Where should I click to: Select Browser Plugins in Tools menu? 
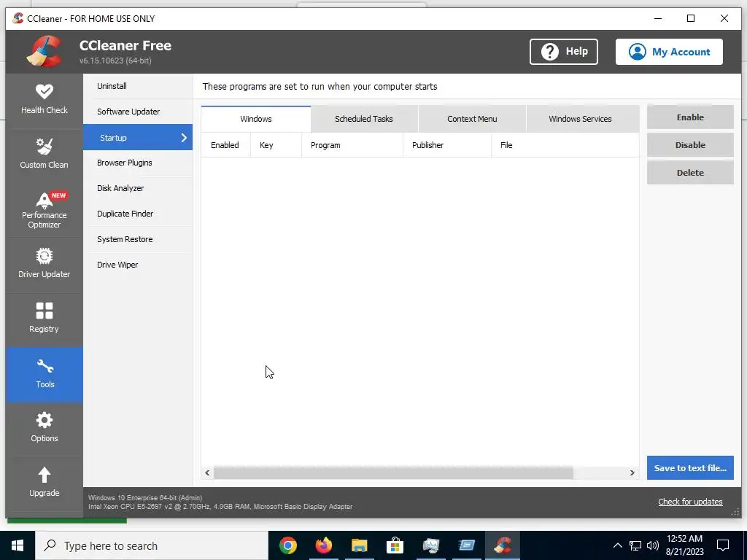pyautogui.click(x=138, y=163)
